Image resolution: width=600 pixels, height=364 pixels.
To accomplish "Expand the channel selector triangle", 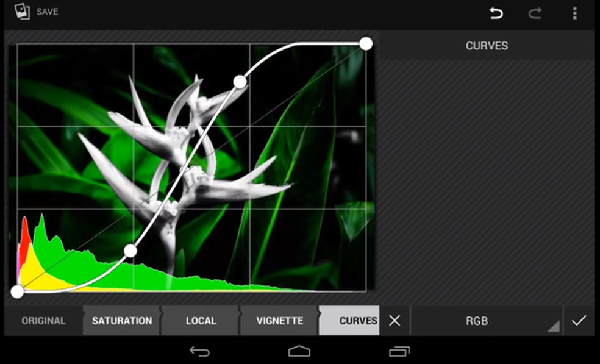I will click(x=552, y=326).
